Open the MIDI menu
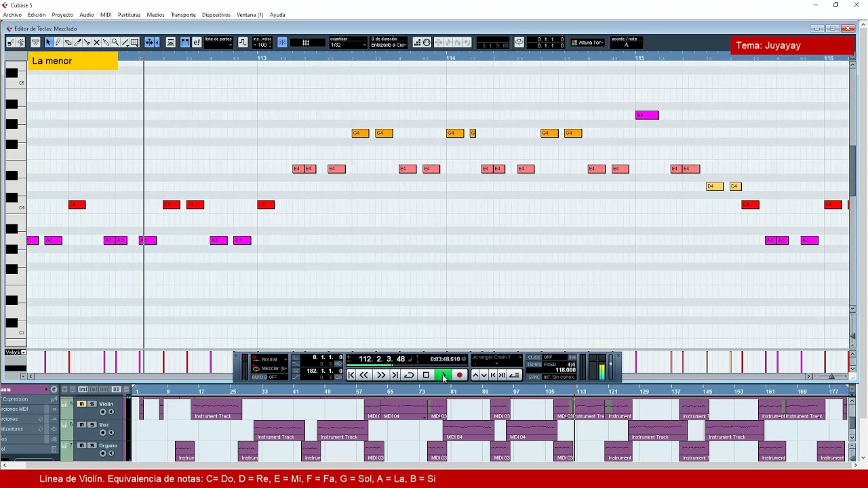 106,15
